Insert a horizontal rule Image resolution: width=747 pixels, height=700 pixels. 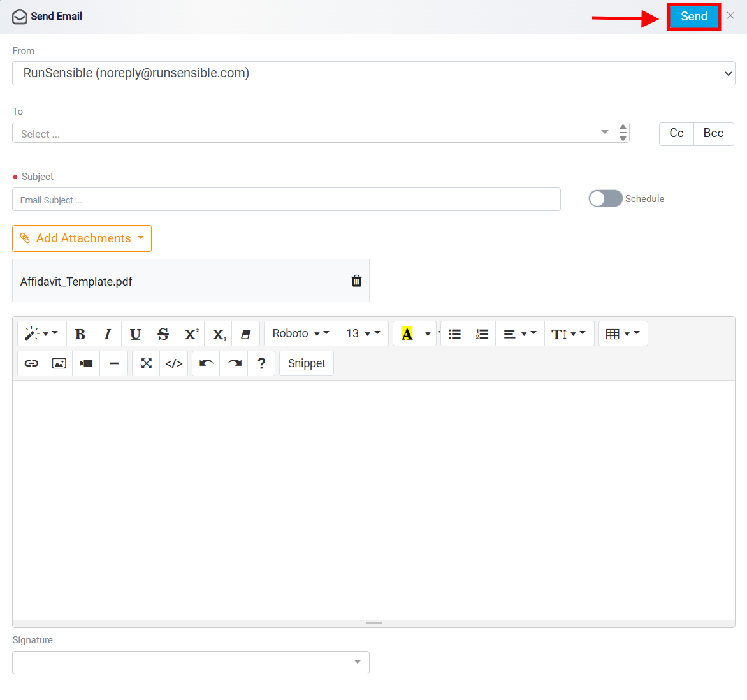(114, 363)
